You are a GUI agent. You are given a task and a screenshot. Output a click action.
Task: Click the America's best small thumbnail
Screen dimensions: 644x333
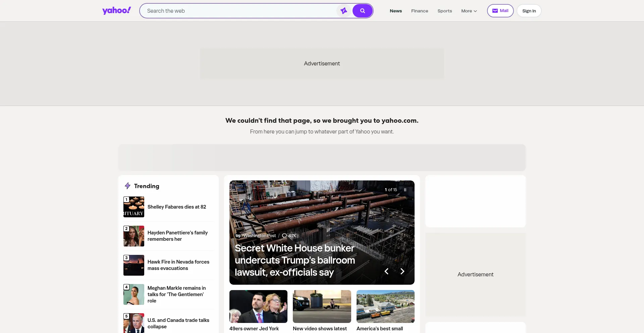385,307
